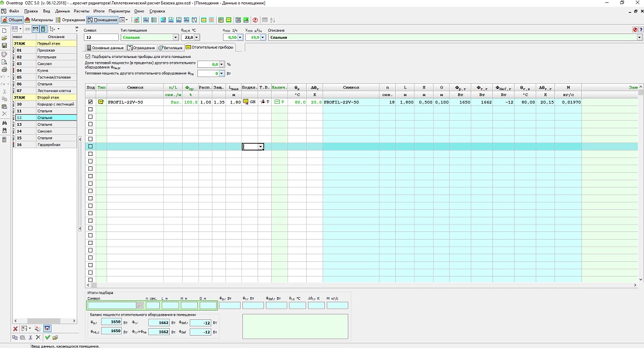This screenshot has width=644, height=348.
Task: Click the binoculars search icon in left sidebar
Action: point(4,123)
